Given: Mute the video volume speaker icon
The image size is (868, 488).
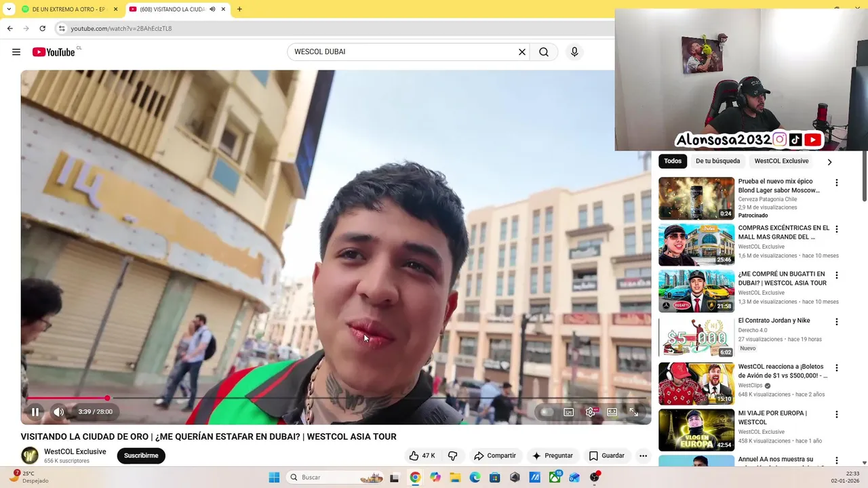Looking at the screenshot, I should [59, 411].
